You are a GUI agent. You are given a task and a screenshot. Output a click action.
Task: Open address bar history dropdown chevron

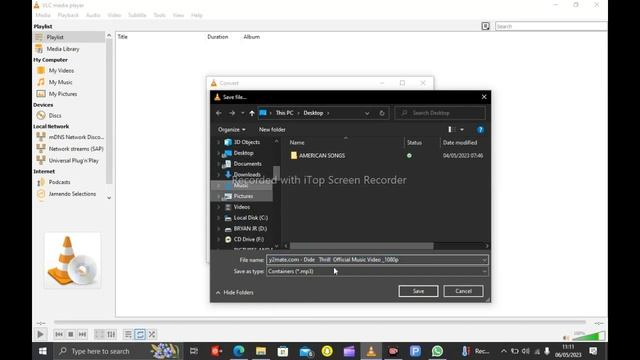coord(367,113)
